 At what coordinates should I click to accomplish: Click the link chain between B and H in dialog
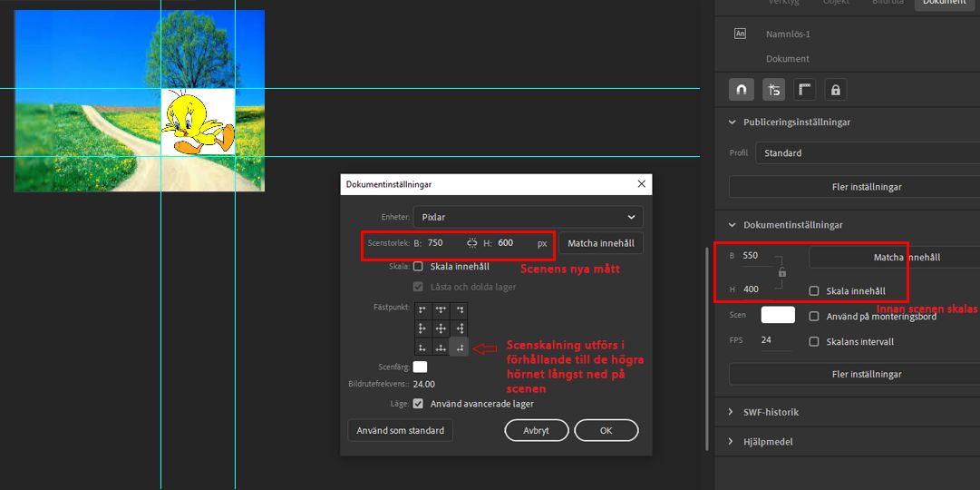pyautogui.click(x=472, y=243)
